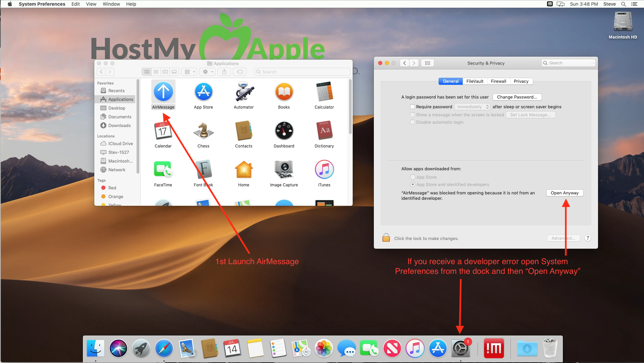Click the Open Anyway button
This screenshot has height=363, width=644.
coord(565,193)
